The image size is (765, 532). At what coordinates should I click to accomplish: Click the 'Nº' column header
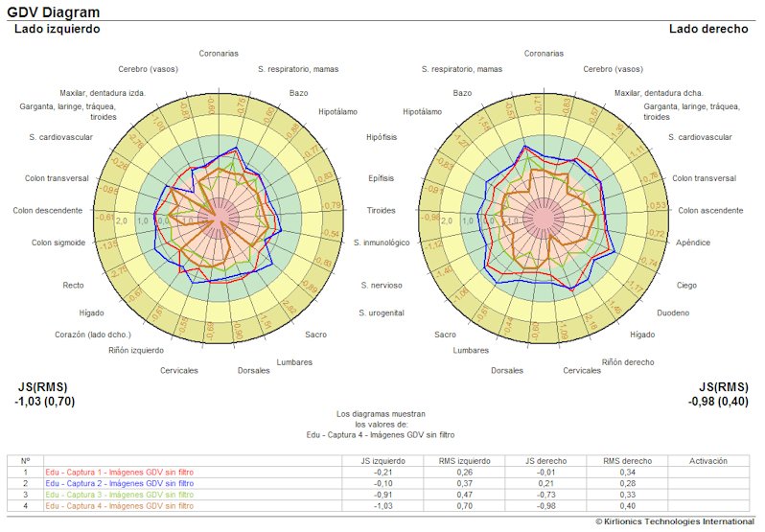click(25, 461)
